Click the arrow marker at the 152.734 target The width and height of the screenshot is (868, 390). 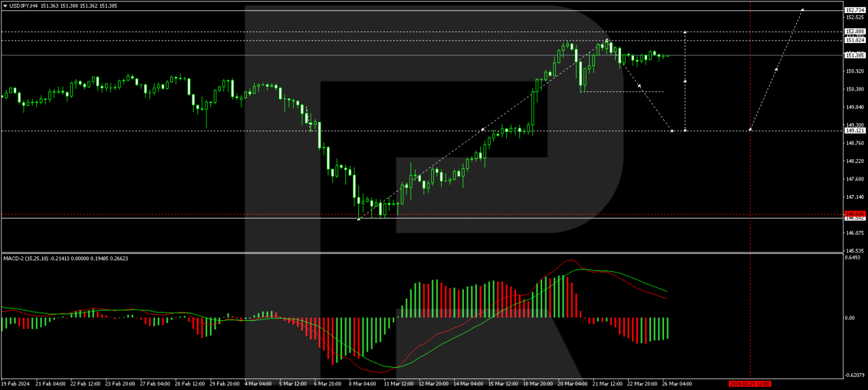click(x=803, y=10)
